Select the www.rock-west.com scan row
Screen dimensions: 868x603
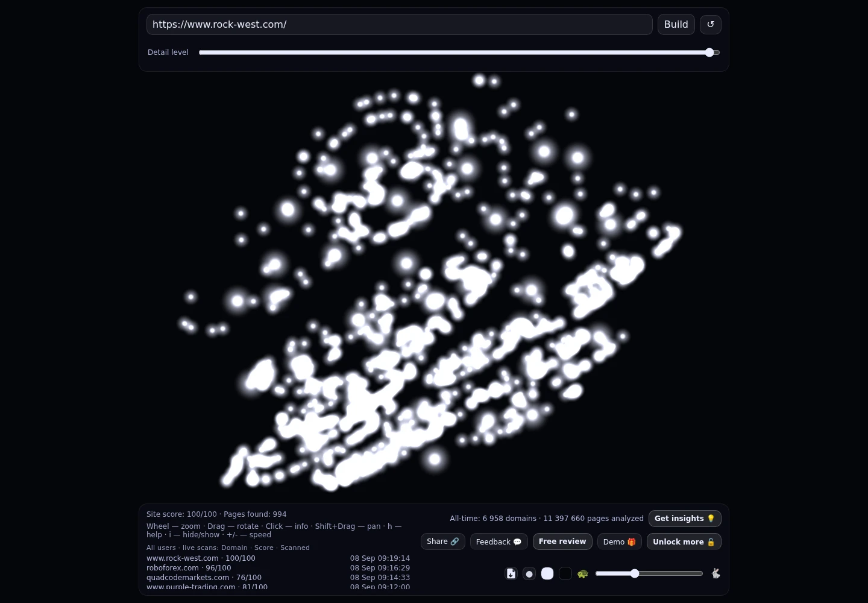coord(278,558)
